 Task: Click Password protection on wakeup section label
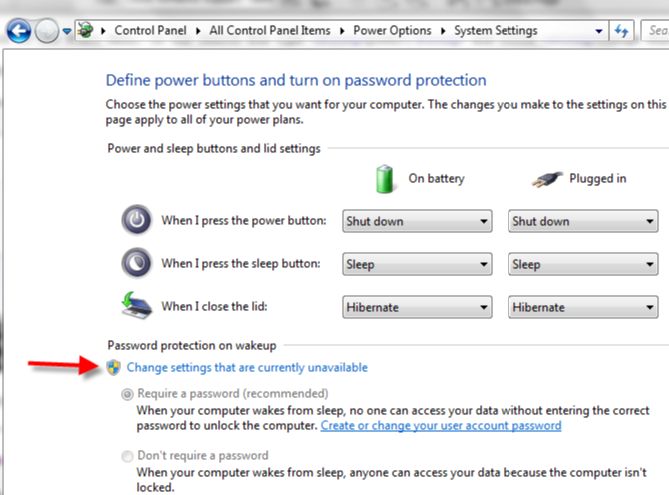point(192,345)
